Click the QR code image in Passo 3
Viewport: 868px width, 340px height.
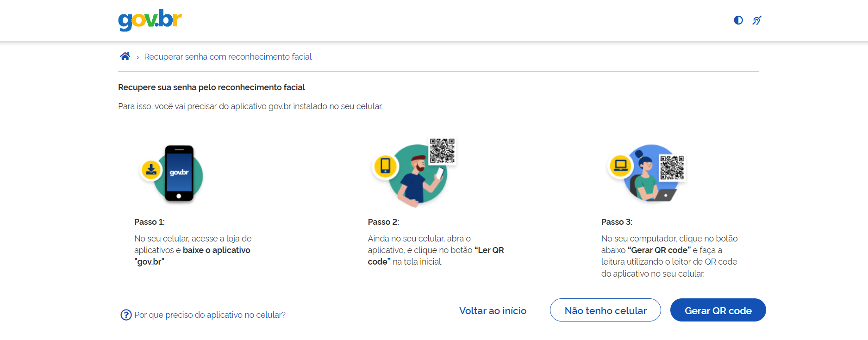click(x=672, y=167)
